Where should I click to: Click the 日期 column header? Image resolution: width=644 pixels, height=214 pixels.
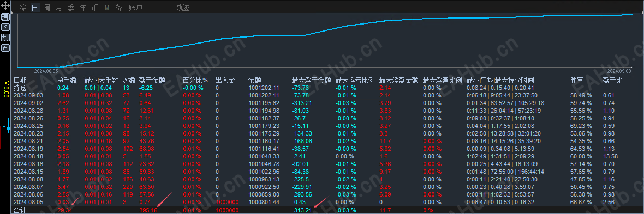pyautogui.click(x=20, y=81)
